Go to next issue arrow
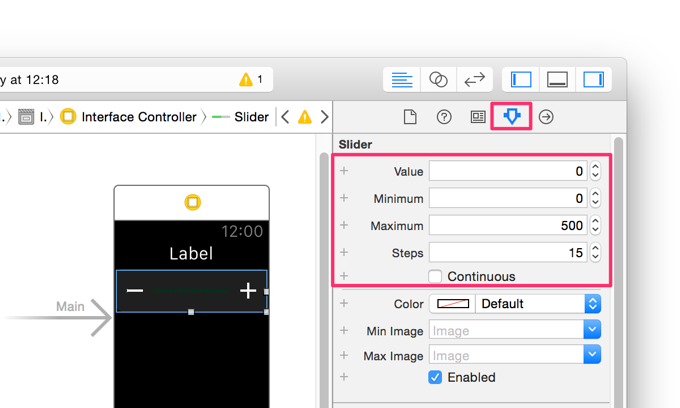This screenshot has width=680, height=408. pyautogui.click(x=324, y=117)
